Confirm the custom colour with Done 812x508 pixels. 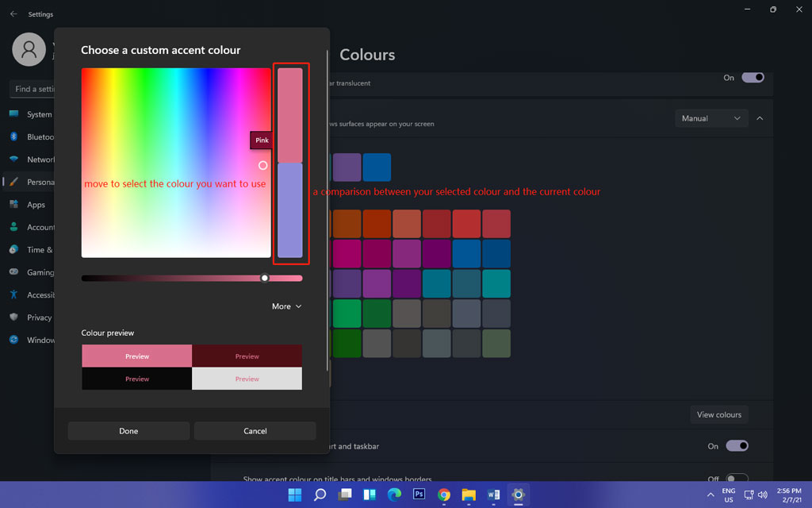pyautogui.click(x=128, y=430)
